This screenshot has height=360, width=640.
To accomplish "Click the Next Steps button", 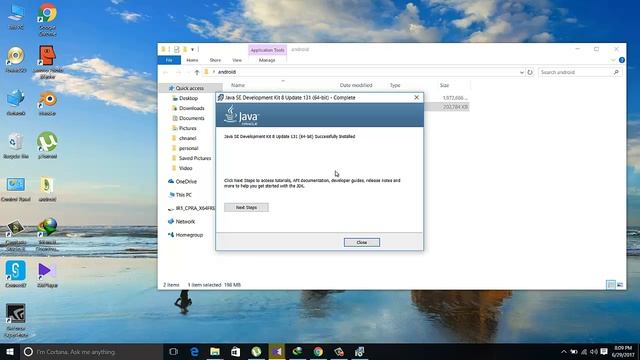I will pos(246,207).
